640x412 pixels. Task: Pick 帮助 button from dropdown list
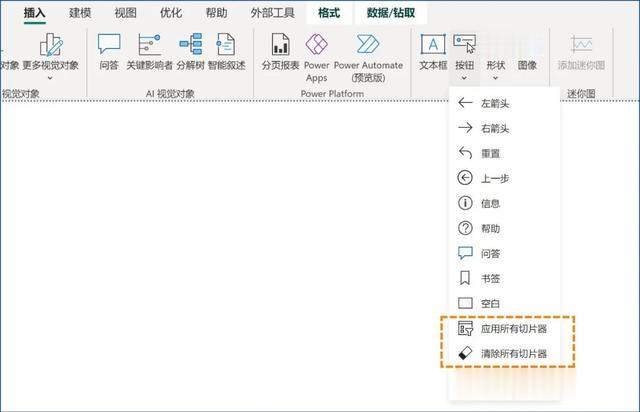tap(504, 228)
